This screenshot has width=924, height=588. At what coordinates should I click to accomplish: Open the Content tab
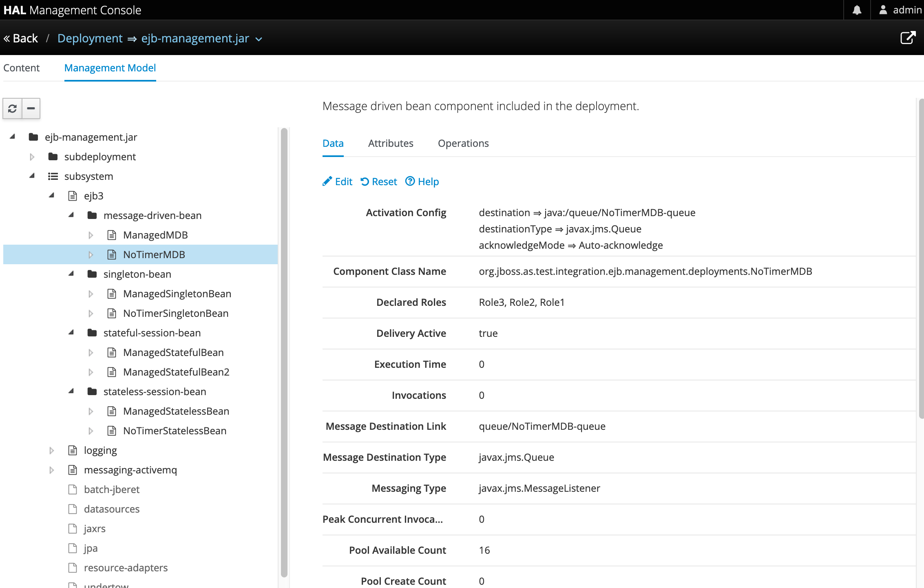[21, 68]
